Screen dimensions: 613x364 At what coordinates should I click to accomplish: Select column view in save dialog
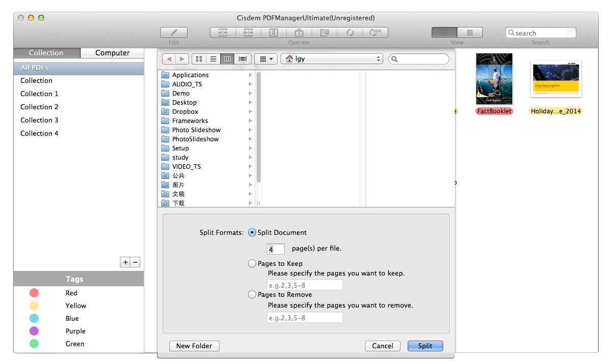pyautogui.click(x=228, y=59)
